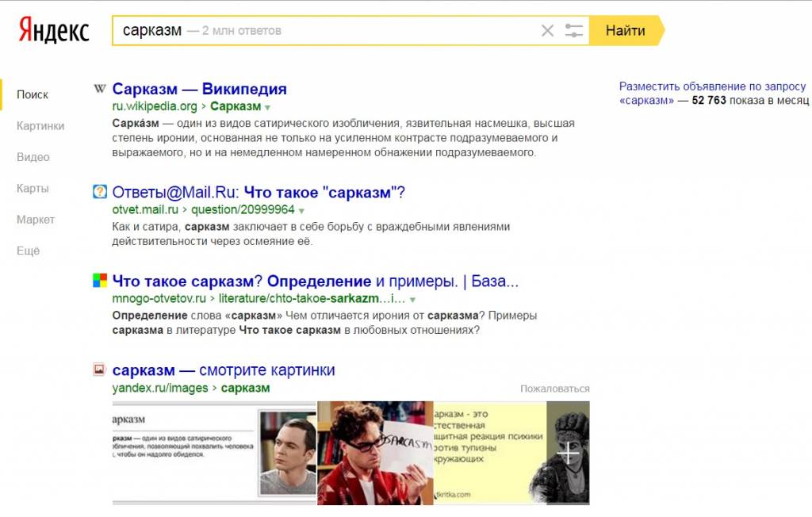The image size is (812, 517).
Task: Click the literature/chto-takoe-sarkazm breadcrumb
Action: 312,299
